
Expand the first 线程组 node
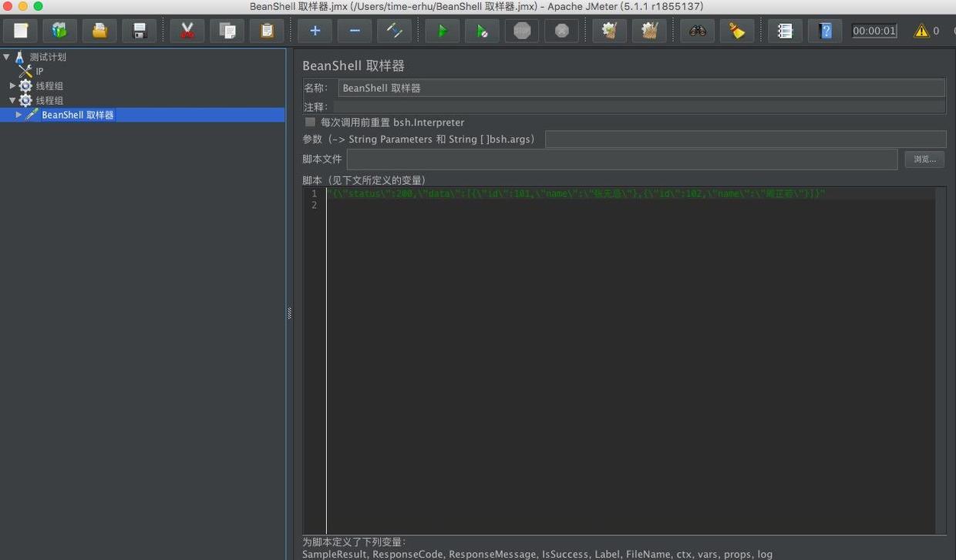[12, 86]
